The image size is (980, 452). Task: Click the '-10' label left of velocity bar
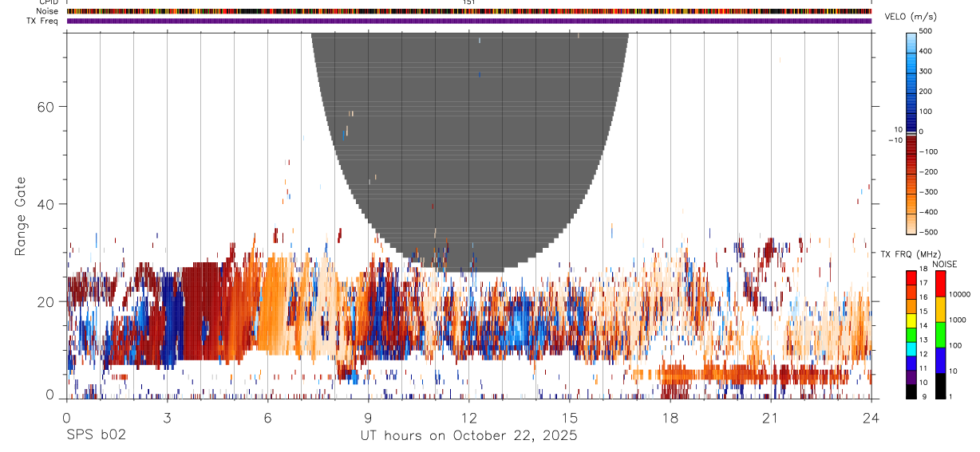coord(895,140)
